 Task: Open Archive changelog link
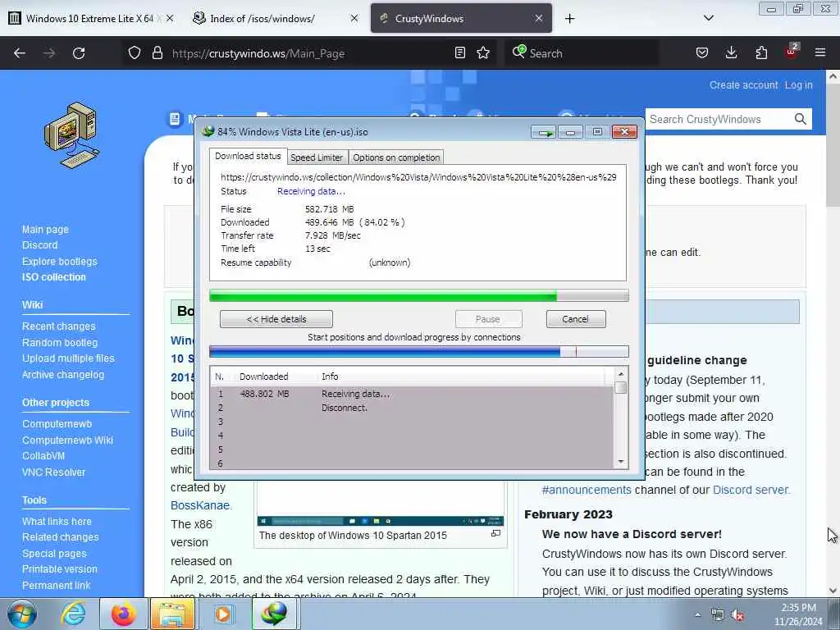tap(62, 374)
